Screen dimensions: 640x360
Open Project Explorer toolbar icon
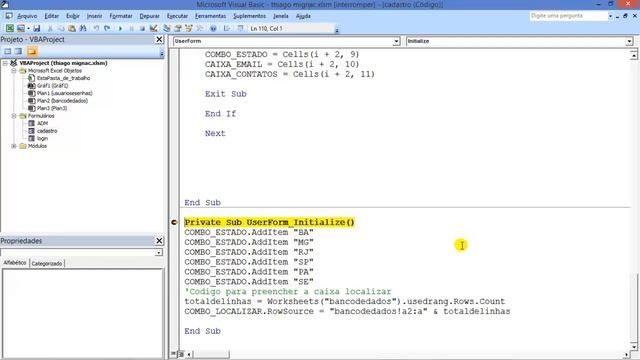167,29
